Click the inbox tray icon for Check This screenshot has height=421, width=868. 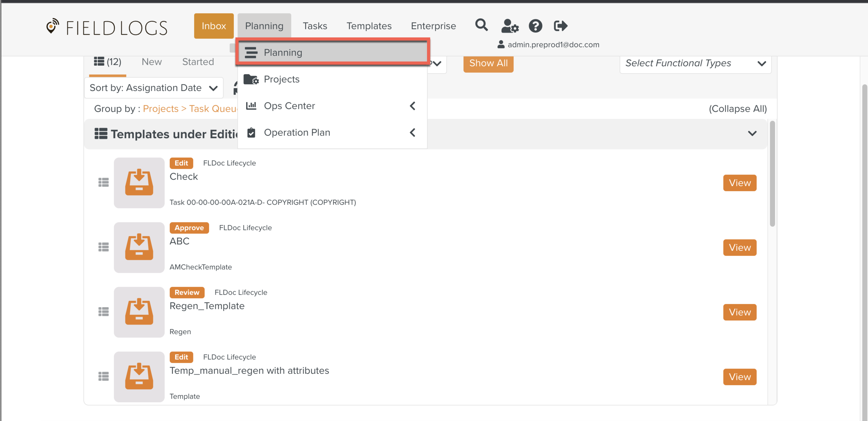point(139,183)
